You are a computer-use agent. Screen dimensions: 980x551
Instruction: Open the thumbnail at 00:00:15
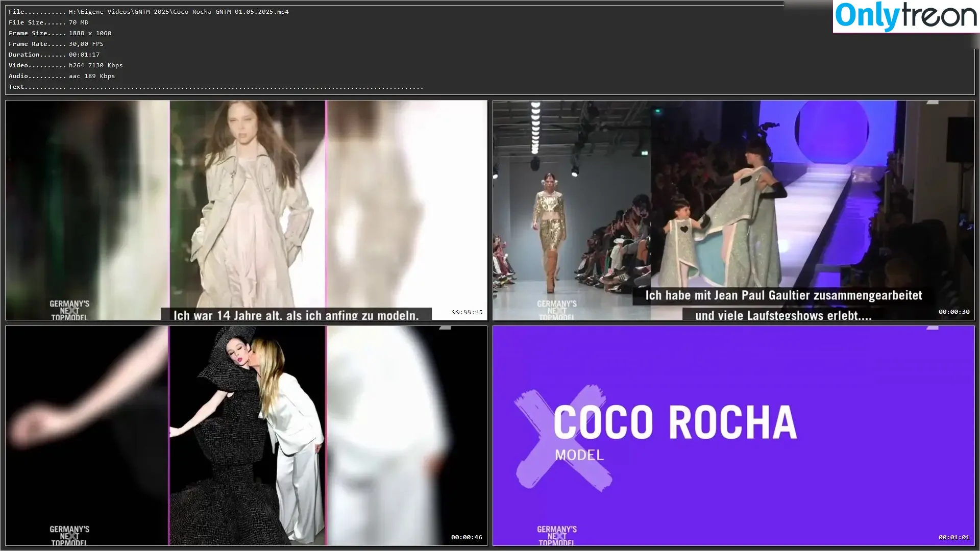coord(247,210)
